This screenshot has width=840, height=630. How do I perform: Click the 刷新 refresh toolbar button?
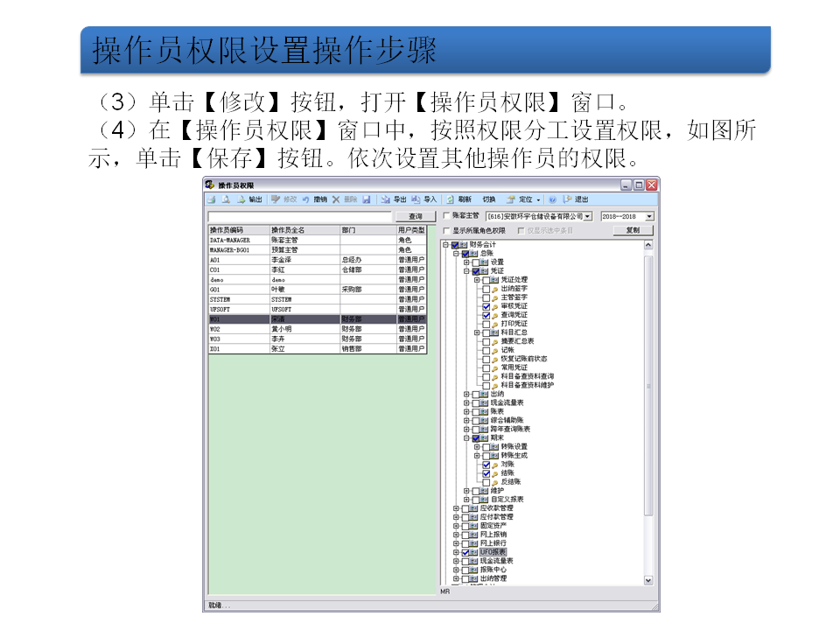(x=459, y=199)
